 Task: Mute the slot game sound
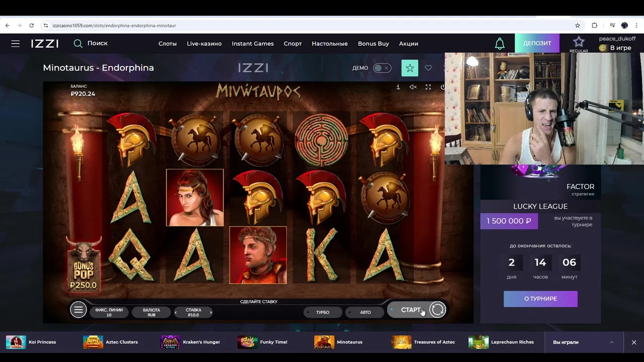point(413,87)
